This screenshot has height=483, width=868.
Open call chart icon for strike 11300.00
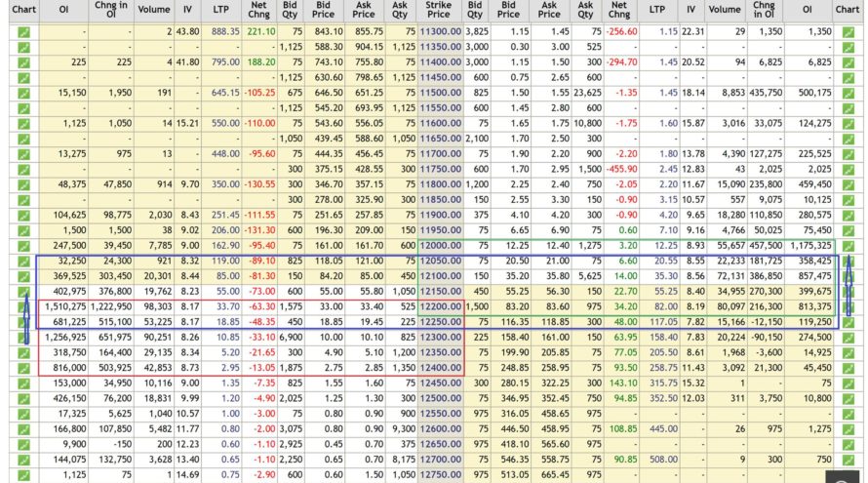coord(23,32)
